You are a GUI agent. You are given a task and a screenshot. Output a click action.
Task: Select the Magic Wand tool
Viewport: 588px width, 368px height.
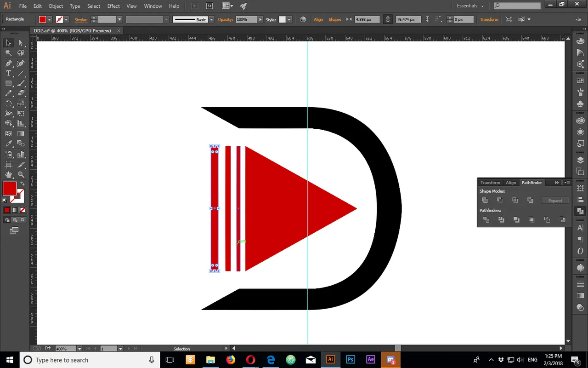8,53
